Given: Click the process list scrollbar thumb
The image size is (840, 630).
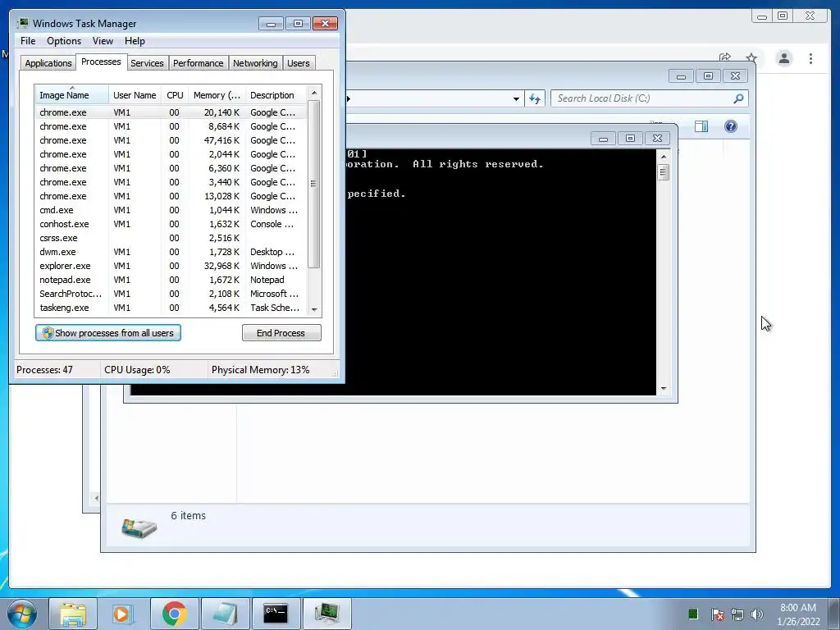Looking at the screenshot, I should [314, 184].
